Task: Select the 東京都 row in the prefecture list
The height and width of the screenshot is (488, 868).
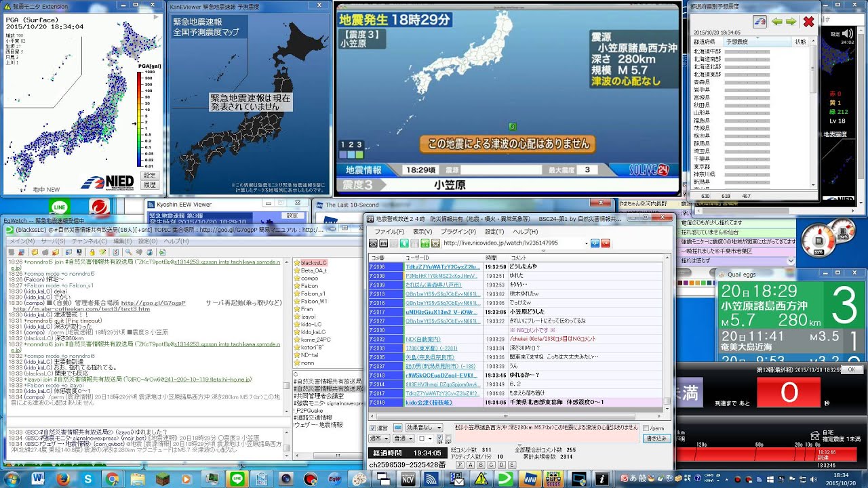Action: tap(749, 166)
